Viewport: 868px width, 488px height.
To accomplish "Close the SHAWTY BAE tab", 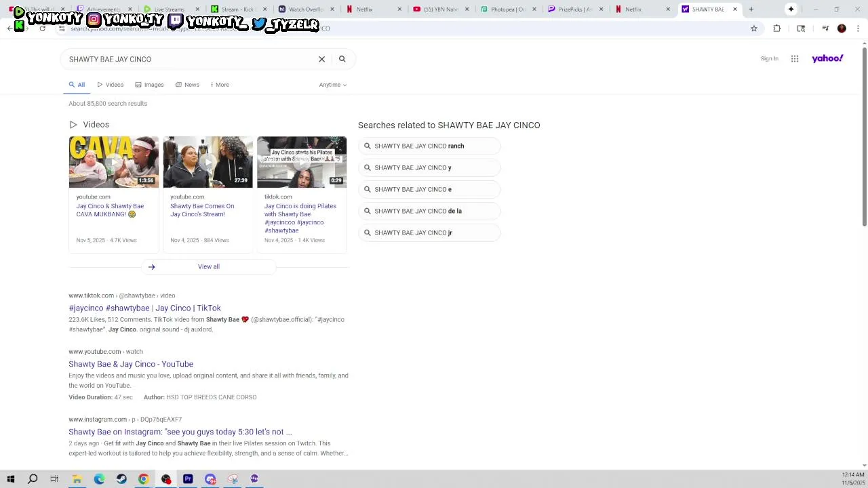I will point(735,9).
